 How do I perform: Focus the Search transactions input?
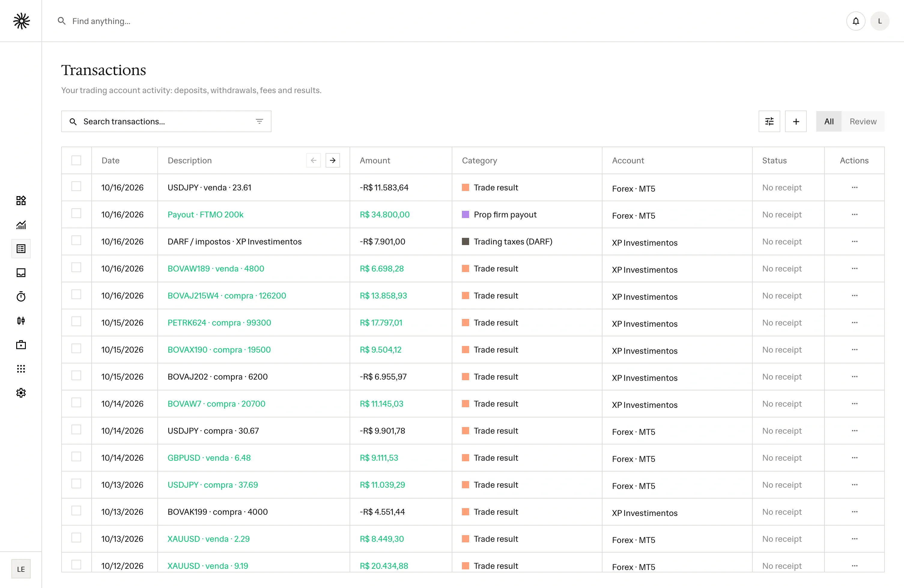[166, 122]
